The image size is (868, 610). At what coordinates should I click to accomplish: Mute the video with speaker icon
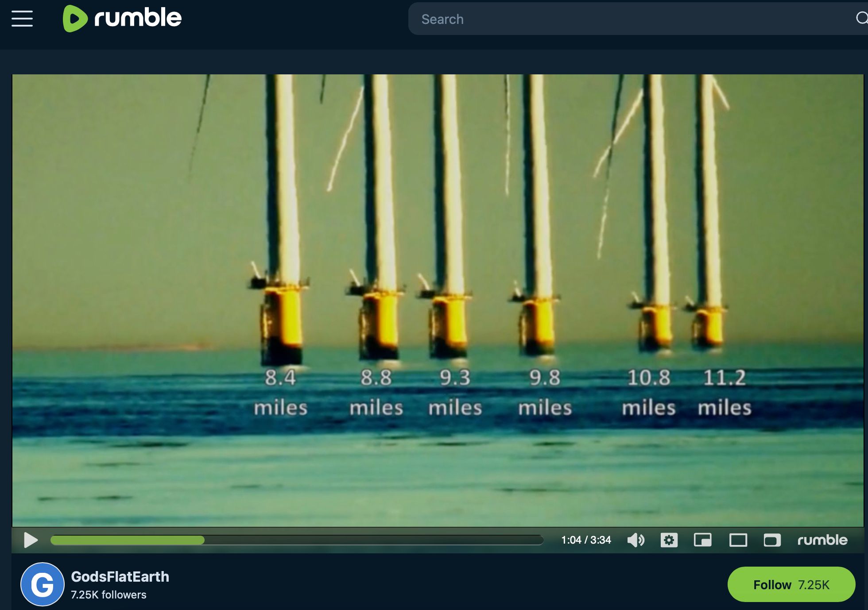[x=635, y=540]
